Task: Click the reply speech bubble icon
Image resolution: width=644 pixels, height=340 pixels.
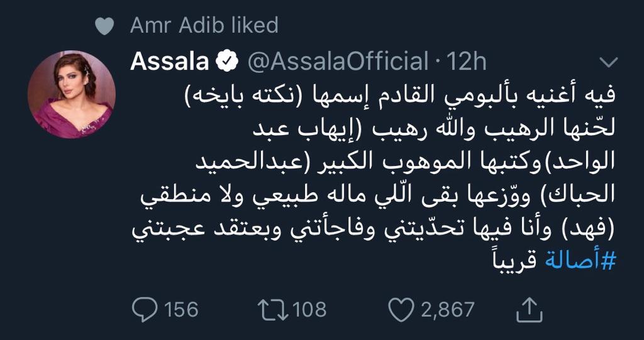Action: coord(145,309)
